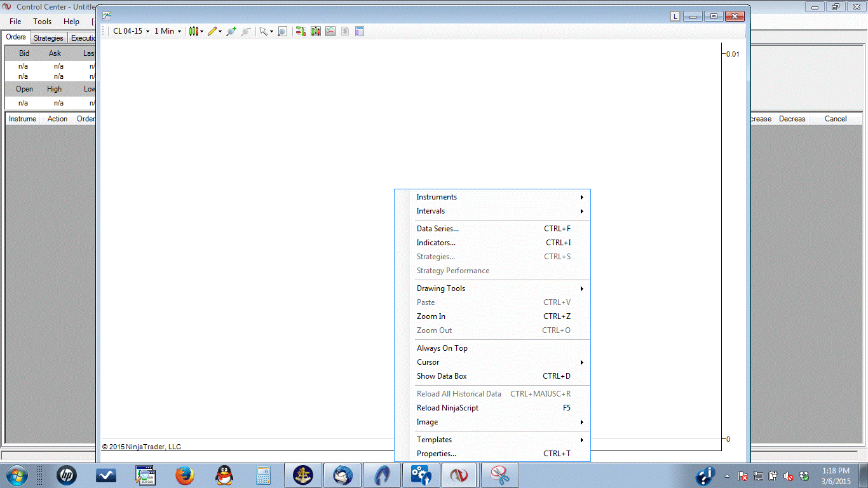Launch the HP taskbar icon
Image resolution: width=868 pixels, height=488 pixels.
coord(66,475)
